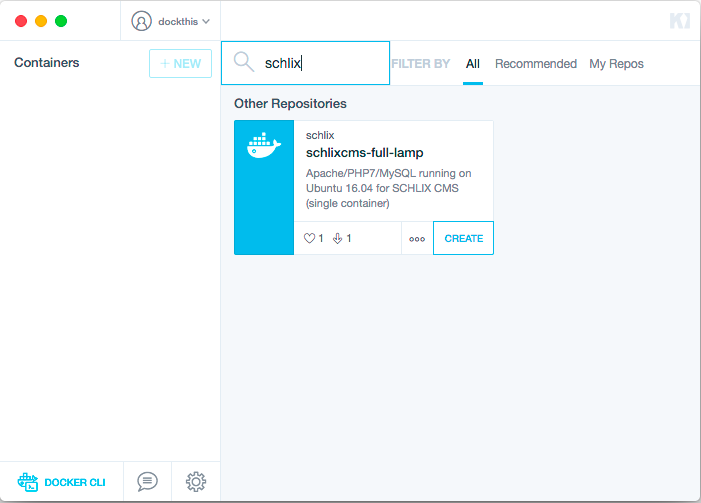Click the schlixcms-full-lamp repository name
Viewport: 701px width, 503px height.
point(364,153)
